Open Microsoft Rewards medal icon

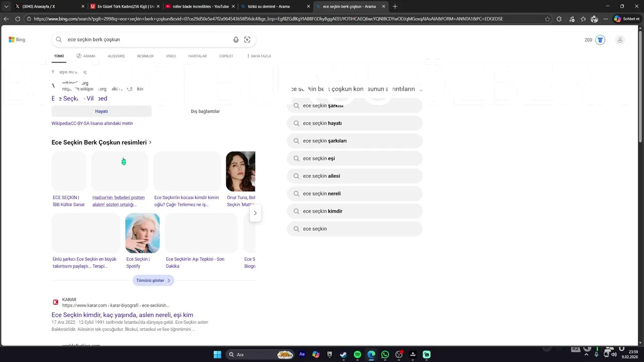pos(600,40)
